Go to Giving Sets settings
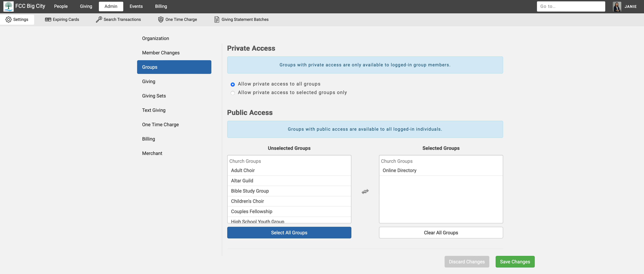The height and width of the screenshot is (274, 644). click(154, 96)
